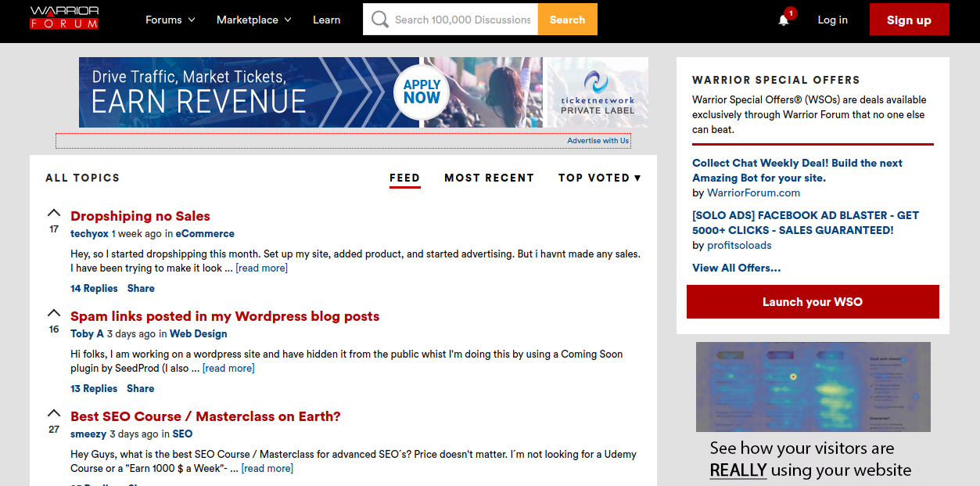The width and height of the screenshot is (980, 486).
Task: Open techyox user profile
Action: coord(89,233)
